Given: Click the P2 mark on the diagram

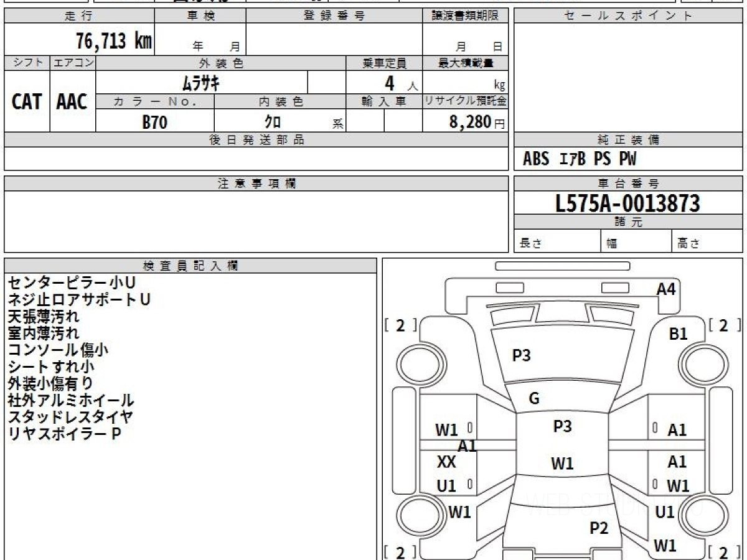Looking at the screenshot, I should 599,528.
